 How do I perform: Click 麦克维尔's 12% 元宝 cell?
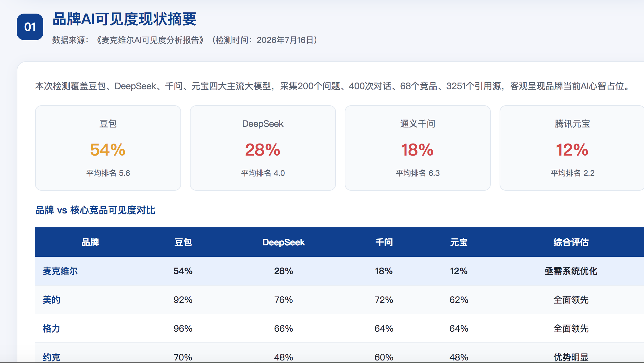(x=459, y=271)
